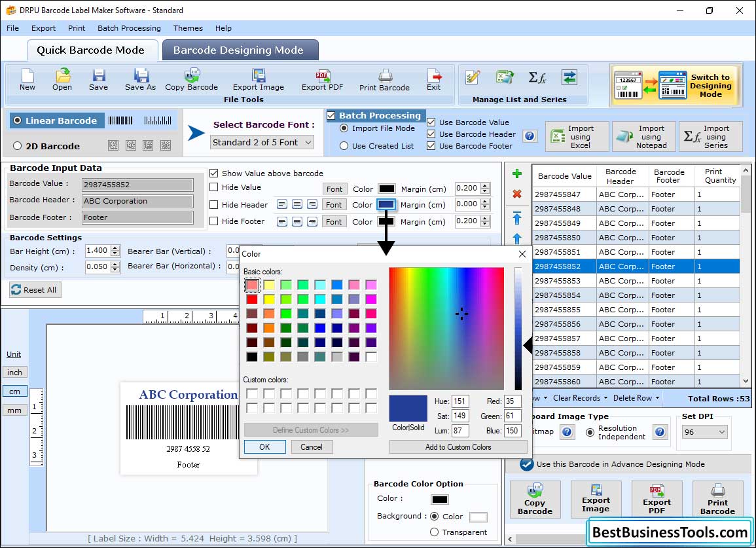Click Export Image in the top toolbar

pos(259,80)
